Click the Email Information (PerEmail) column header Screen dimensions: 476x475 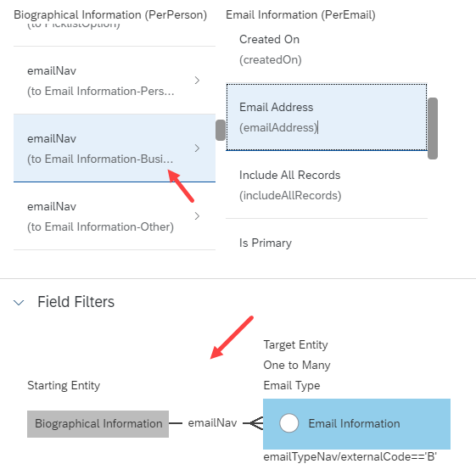pos(300,15)
